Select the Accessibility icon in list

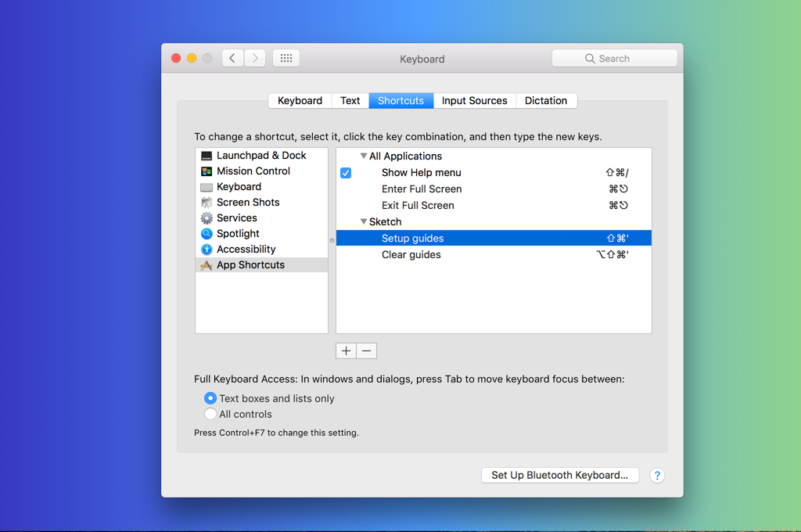(207, 250)
